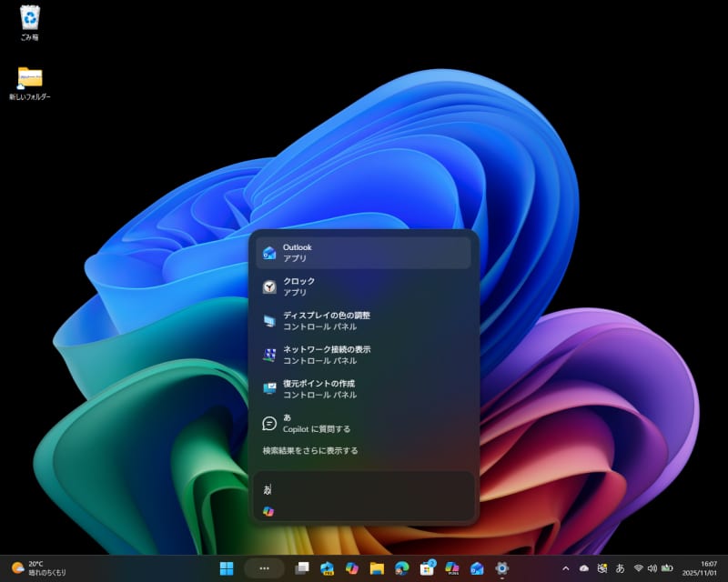Open the Outlook app search result

coord(363,253)
